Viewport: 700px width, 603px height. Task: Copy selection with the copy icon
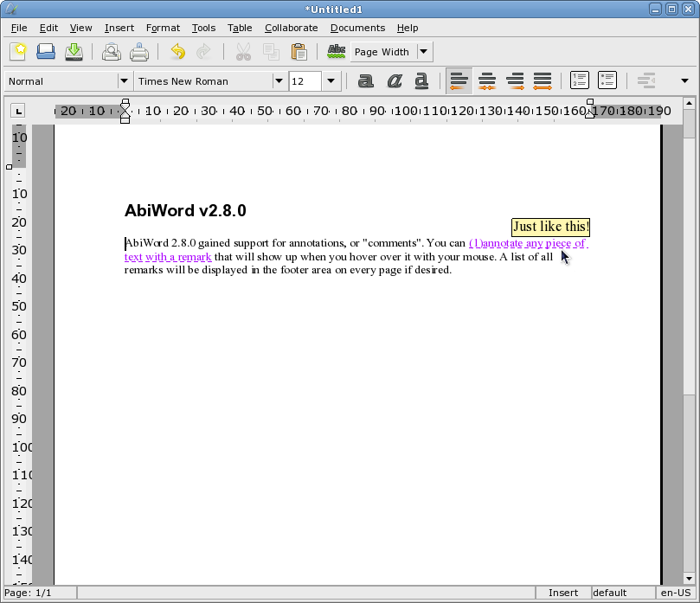(271, 52)
